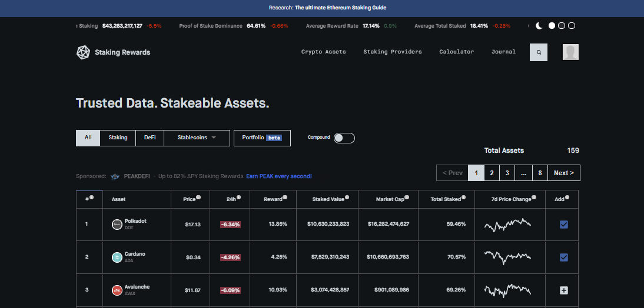The image size is (644, 308).
Task: Click Cardano -4.26% 24h change
Action: pos(230,257)
